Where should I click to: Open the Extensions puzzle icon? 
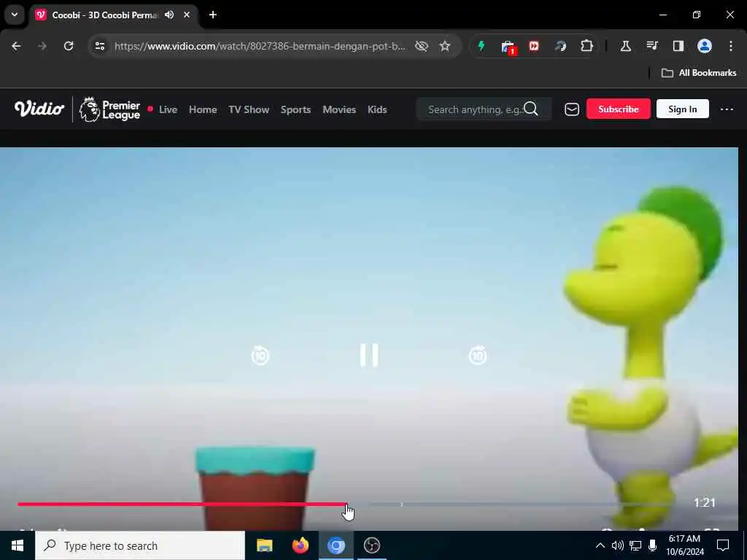587,46
